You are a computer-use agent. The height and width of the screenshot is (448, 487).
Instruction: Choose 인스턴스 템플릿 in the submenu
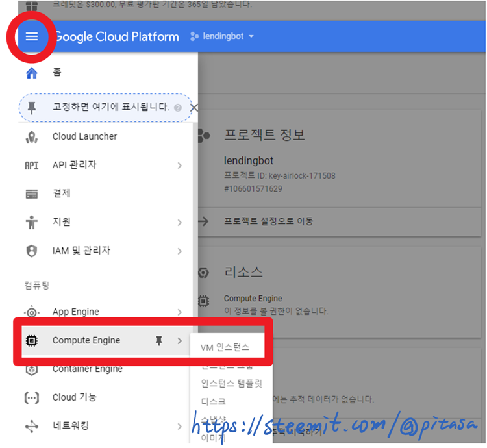point(232,384)
